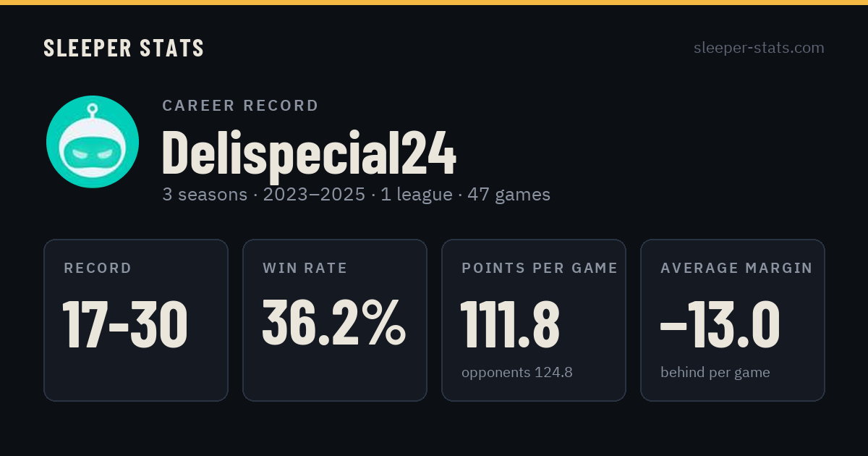Click the 36.2% win rate value

click(334, 323)
